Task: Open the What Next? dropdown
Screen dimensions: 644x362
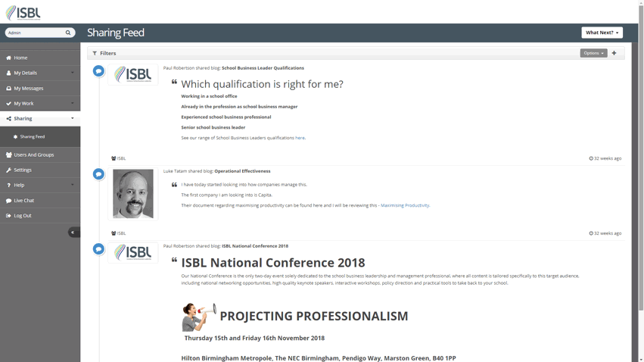Action: pyautogui.click(x=602, y=33)
